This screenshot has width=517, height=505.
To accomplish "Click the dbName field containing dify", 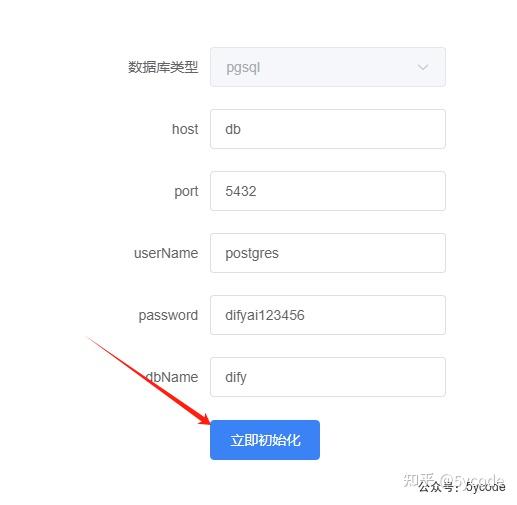I will (x=328, y=377).
